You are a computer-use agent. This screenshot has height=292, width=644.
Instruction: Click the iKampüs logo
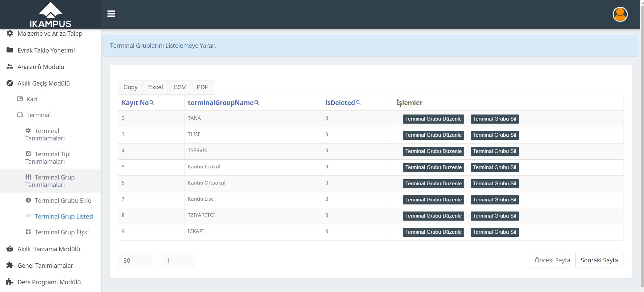click(x=51, y=15)
